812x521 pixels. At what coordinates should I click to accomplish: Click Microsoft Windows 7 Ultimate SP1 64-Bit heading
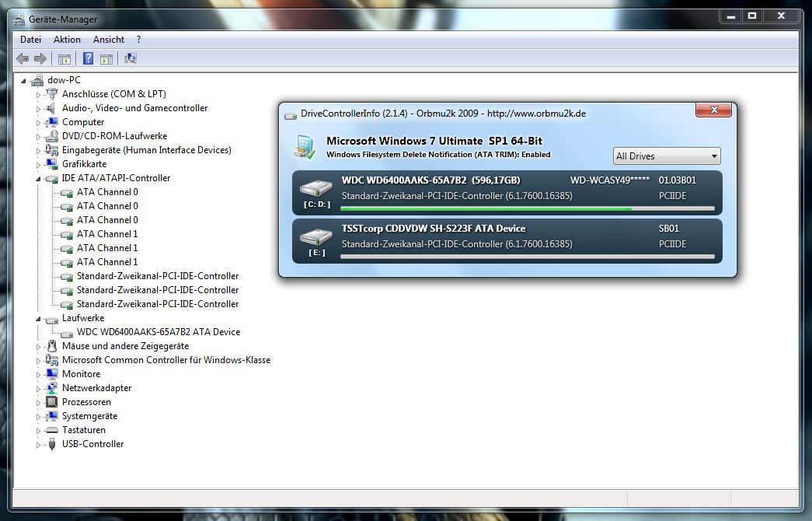coord(434,141)
